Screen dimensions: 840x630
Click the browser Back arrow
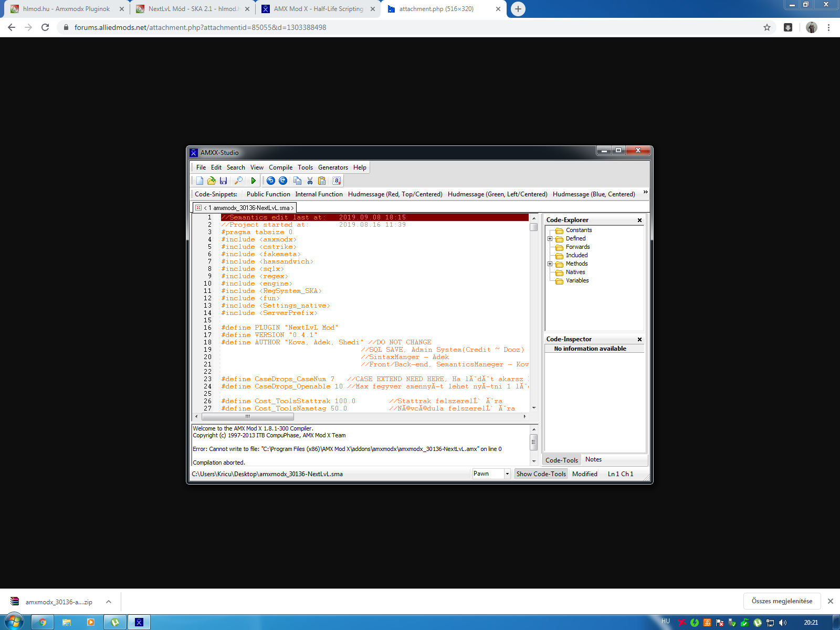[12, 27]
